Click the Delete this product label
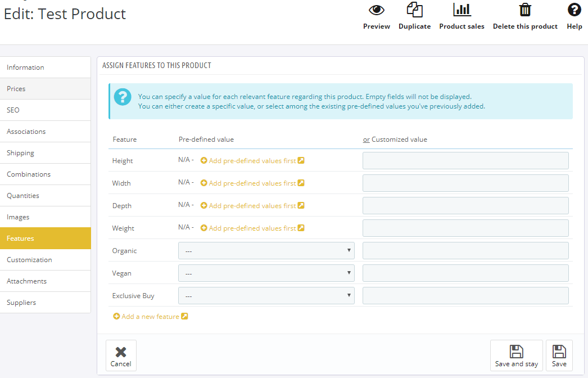The image size is (588, 378). (525, 26)
